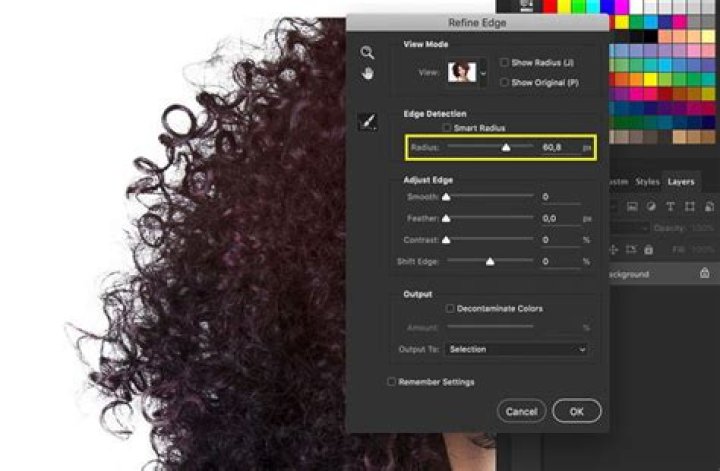Pick the black swatch in Swatches panel
Screen dimensions: 720x471
click(651, 36)
